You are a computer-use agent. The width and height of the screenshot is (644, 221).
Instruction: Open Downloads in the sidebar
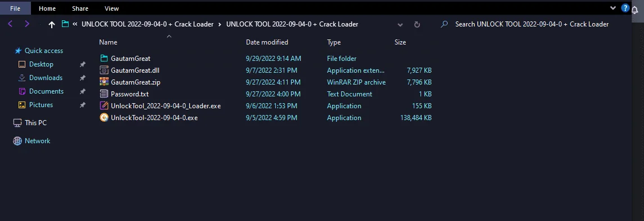tap(46, 78)
